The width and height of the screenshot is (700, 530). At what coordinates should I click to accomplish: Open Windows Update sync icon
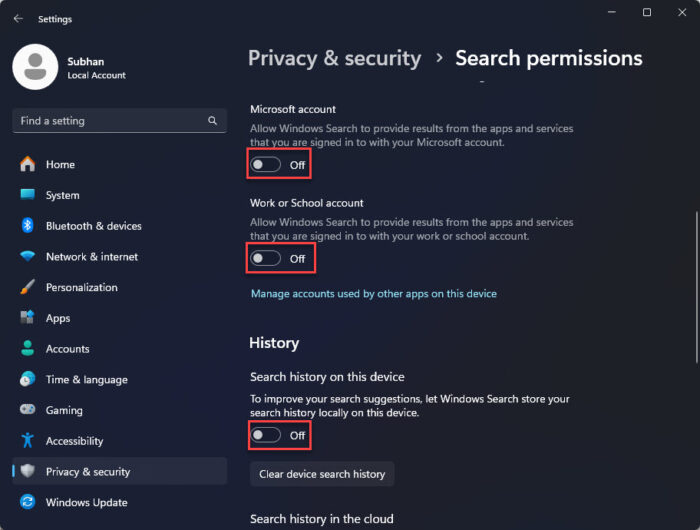pos(28,502)
